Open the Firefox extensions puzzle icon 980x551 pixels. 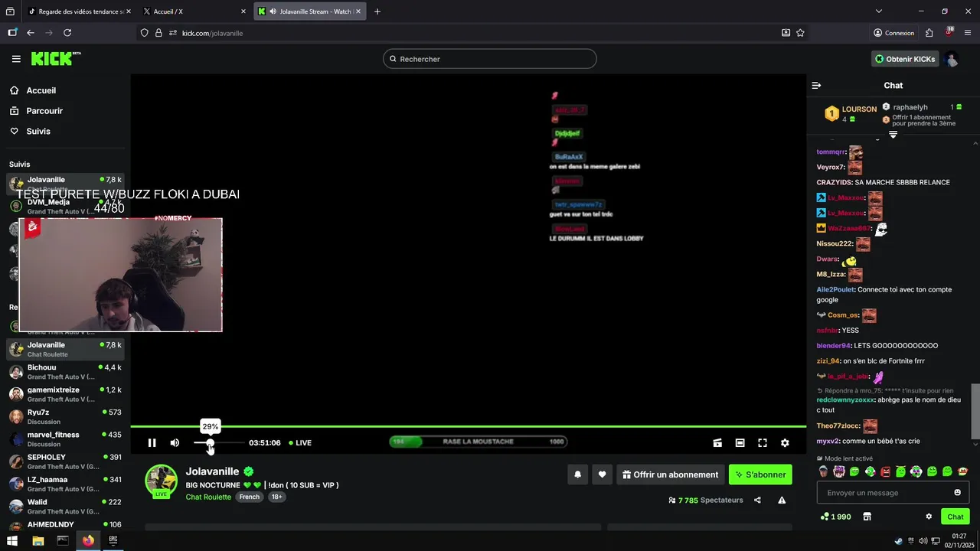929,33
